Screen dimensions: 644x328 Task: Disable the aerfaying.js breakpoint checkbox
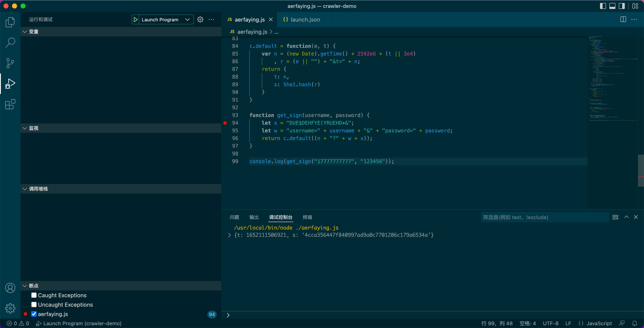[x=34, y=314]
